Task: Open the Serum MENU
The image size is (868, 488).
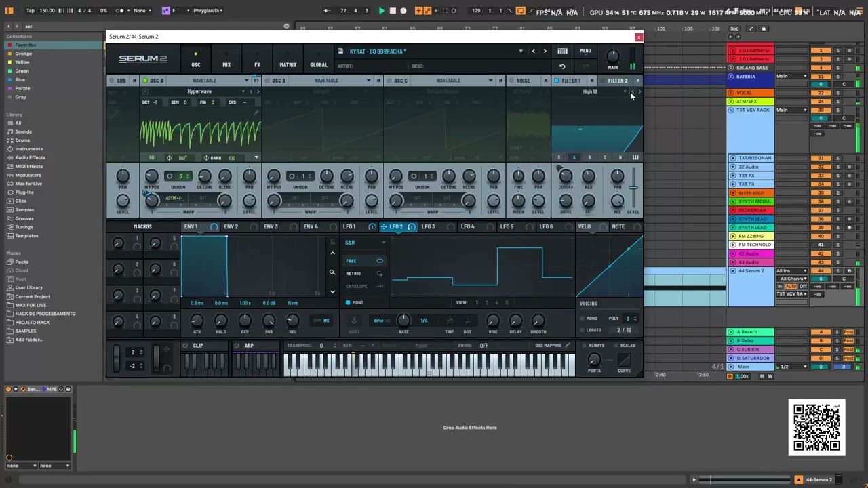Action: point(585,51)
